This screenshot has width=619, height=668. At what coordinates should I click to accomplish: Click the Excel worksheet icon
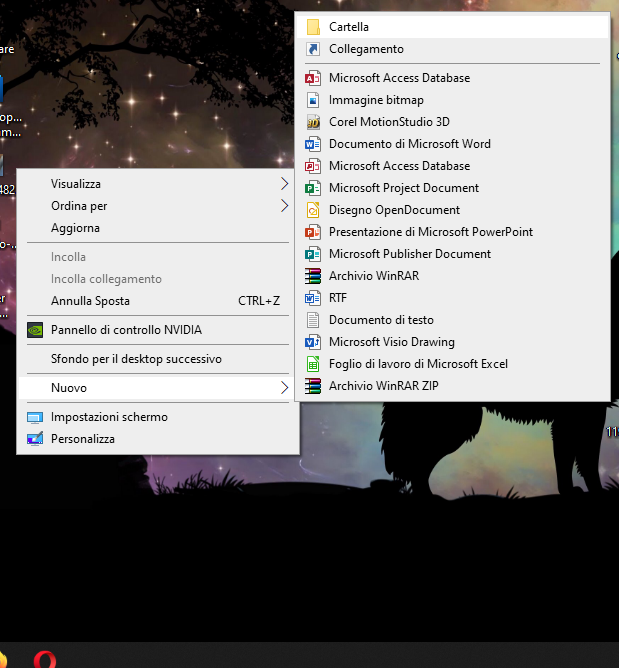point(312,364)
